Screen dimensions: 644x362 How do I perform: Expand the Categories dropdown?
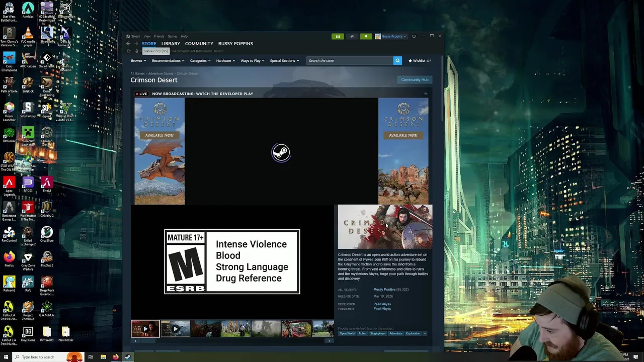click(x=200, y=61)
